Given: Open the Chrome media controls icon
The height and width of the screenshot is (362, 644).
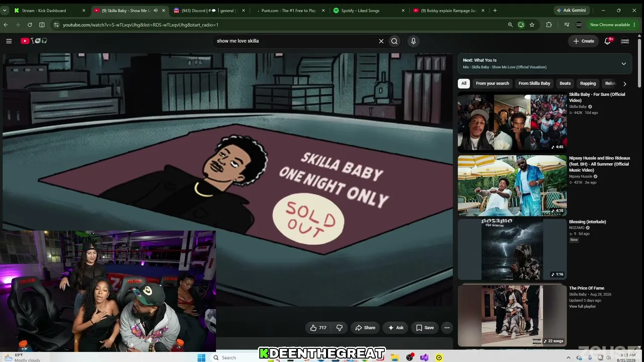Looking at the screenshot, I should click(x=567, y=25).
